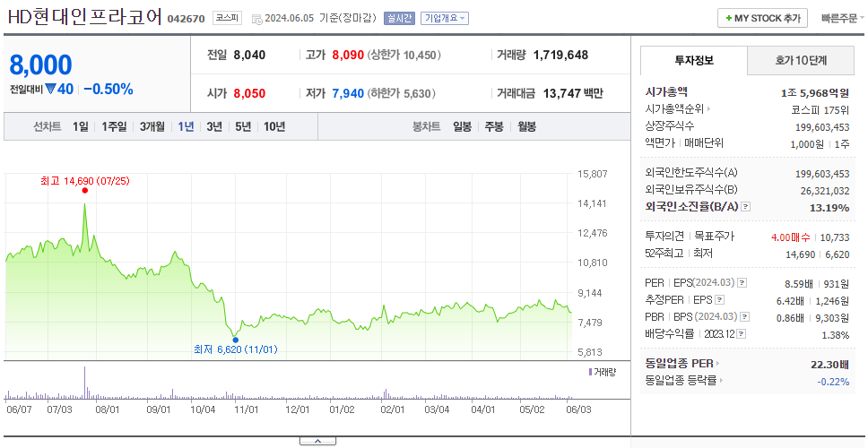
Task: Open the 기업개요 dropdown
Action: coord(445,18)
